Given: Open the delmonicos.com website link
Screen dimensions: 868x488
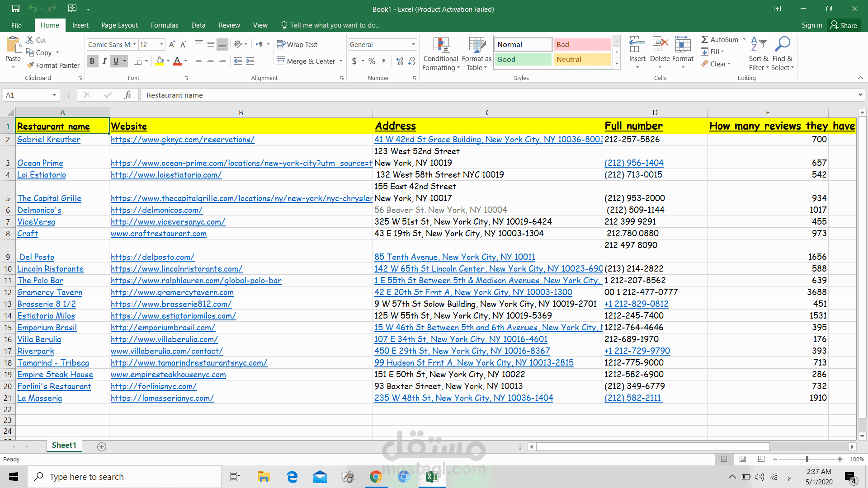Looking at the screenshot, I should pos(156,210).
